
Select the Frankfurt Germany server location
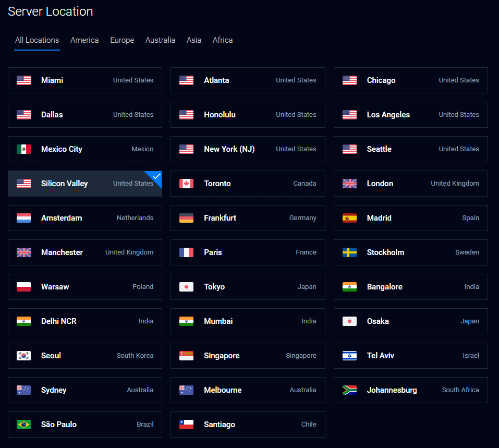tap(248, 218)
